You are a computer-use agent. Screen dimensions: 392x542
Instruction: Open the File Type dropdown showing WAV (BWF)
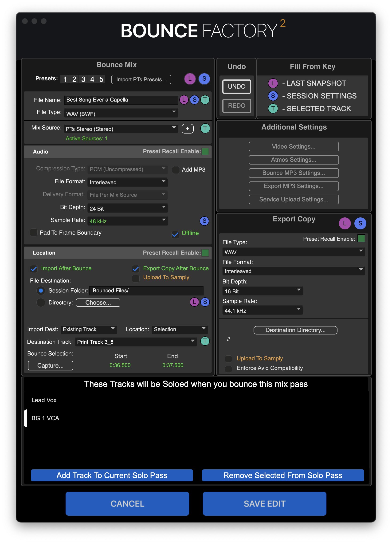[x=121, y=113]
